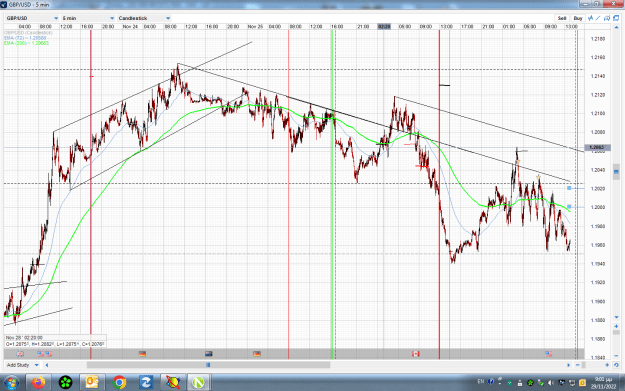Open the 5 min timeframe dropdown

click(88, 18)
